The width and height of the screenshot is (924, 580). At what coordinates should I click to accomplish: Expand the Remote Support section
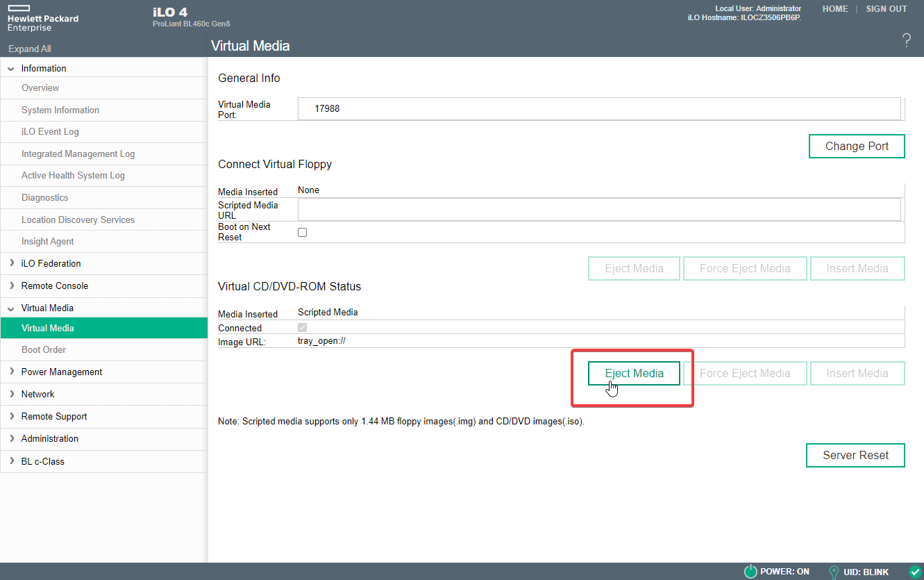(11, 416)
